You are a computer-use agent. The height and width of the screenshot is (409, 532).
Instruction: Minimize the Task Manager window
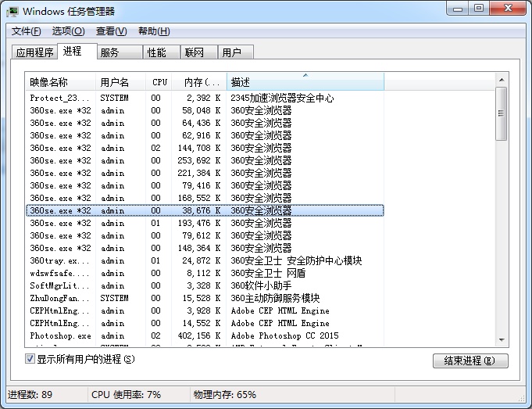(x=458, y=9)
